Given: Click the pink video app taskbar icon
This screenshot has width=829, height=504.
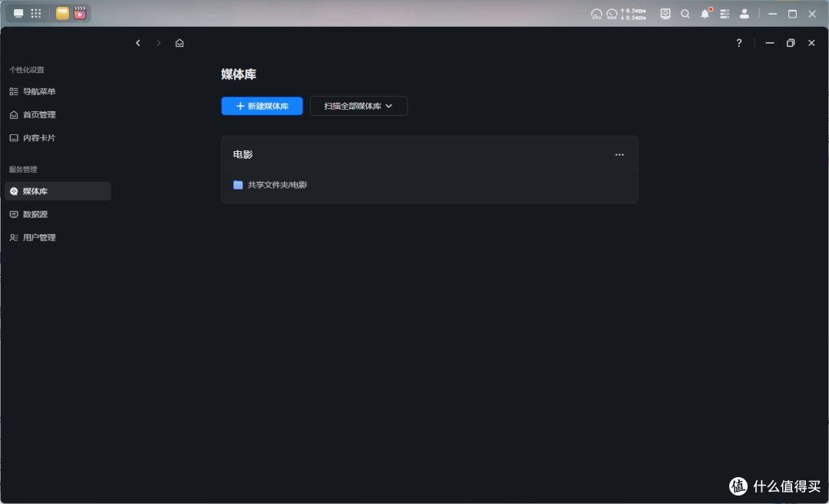Looking at the screenshot, I should coord(80,14).
